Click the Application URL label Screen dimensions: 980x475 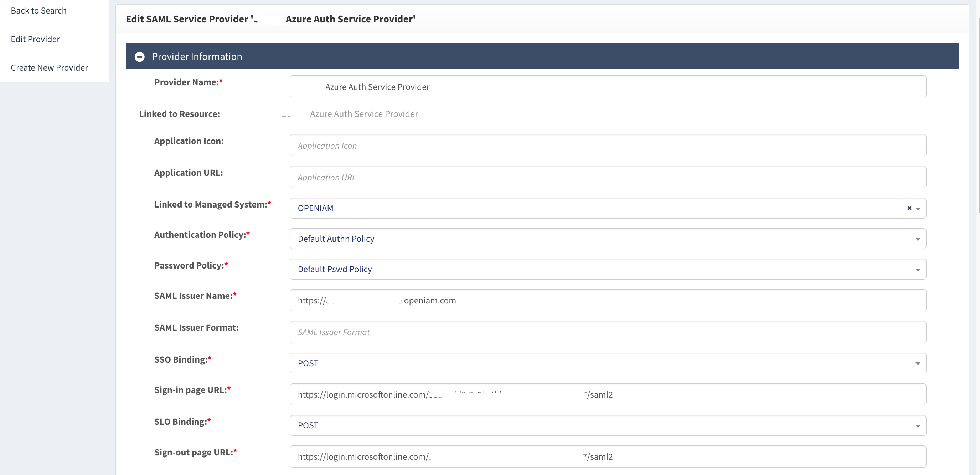(x=188, y=173)
